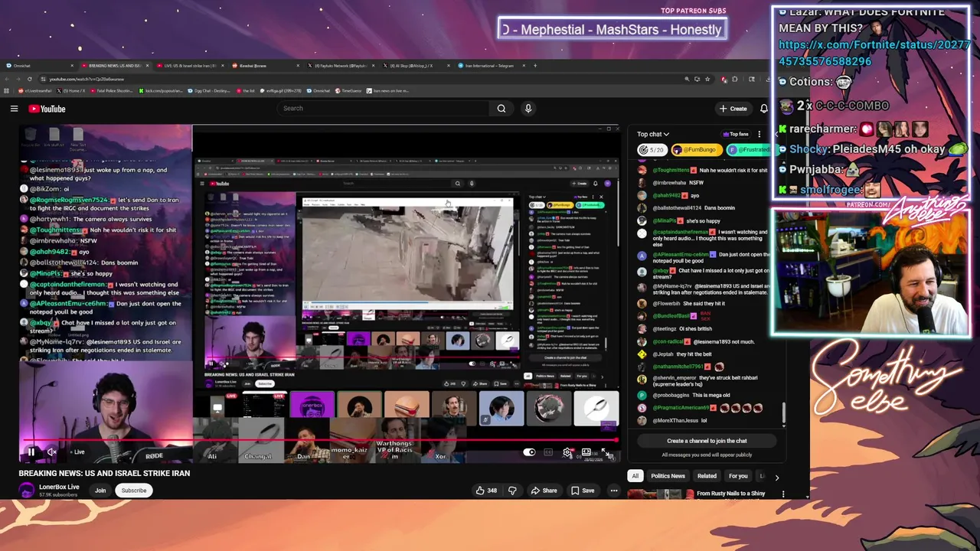
Task: Dislike the video with thumbs down
Action: pyautogui.click(x=512, y=491)
